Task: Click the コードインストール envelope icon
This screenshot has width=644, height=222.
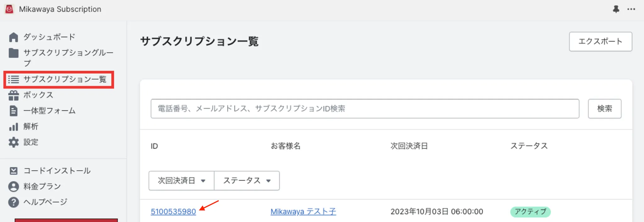Action: [14, 171]
